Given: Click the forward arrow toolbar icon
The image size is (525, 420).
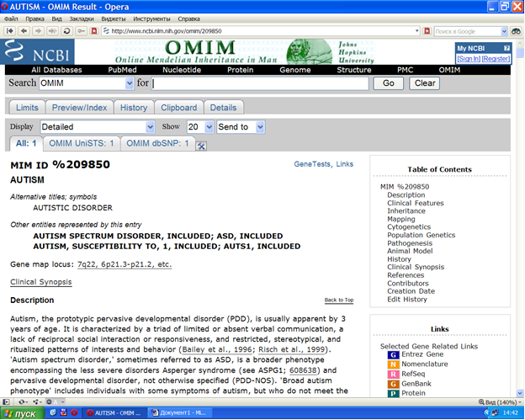Looking at the screenshot, I should pyautogui.click(x=38, y=31).
